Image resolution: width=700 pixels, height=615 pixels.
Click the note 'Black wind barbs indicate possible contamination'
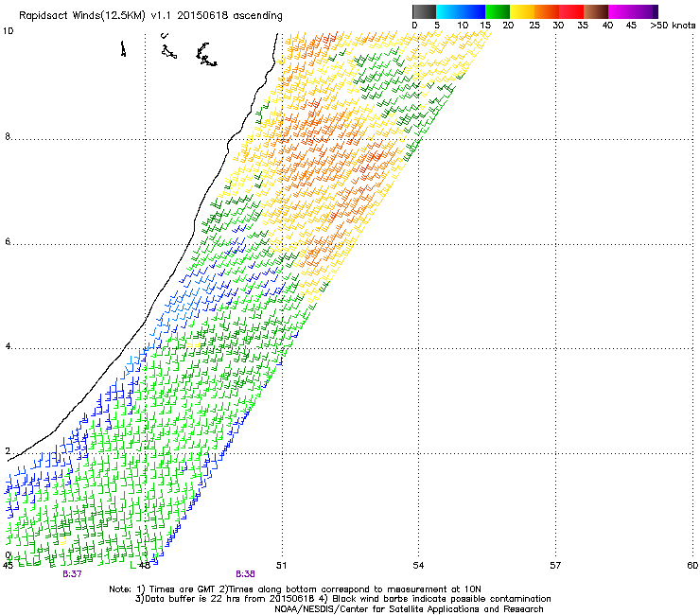442,599
